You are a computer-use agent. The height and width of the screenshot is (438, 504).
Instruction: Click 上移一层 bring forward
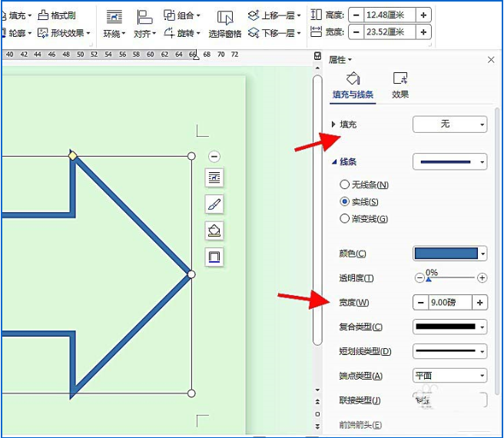point(274,15)
